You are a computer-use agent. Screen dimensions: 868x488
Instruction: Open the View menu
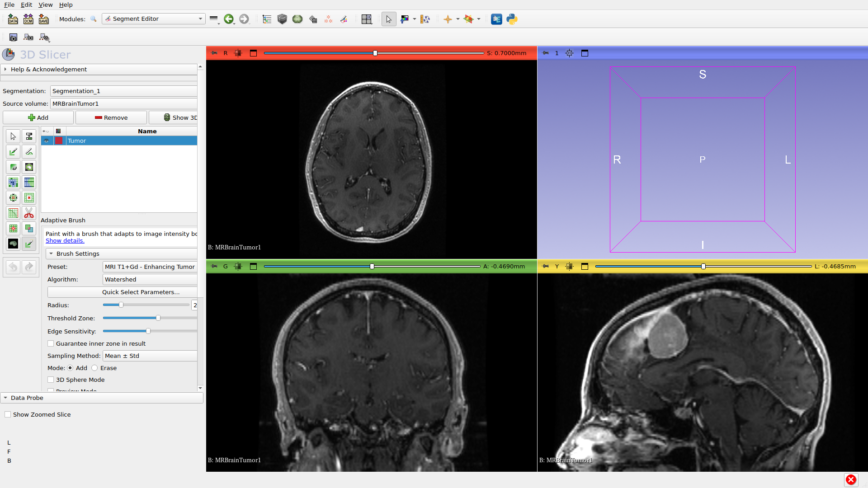(x=45, y=5)
